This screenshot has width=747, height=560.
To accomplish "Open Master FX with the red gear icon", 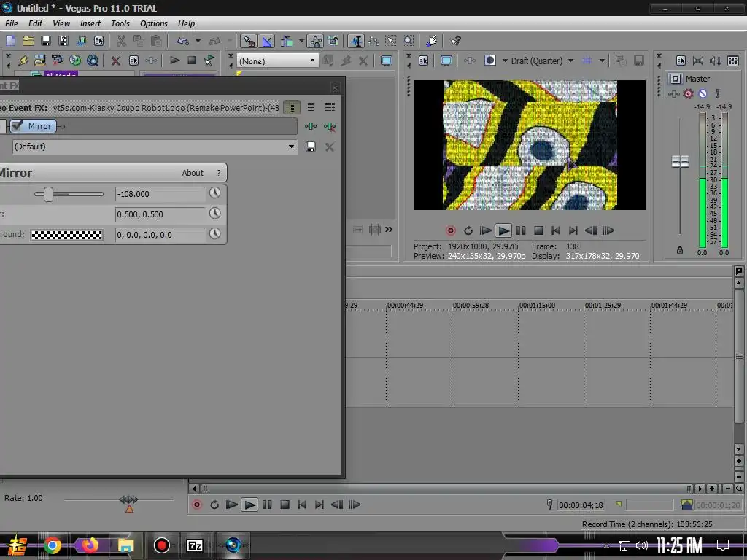I will pyautogui.click(x=688, y=94).
